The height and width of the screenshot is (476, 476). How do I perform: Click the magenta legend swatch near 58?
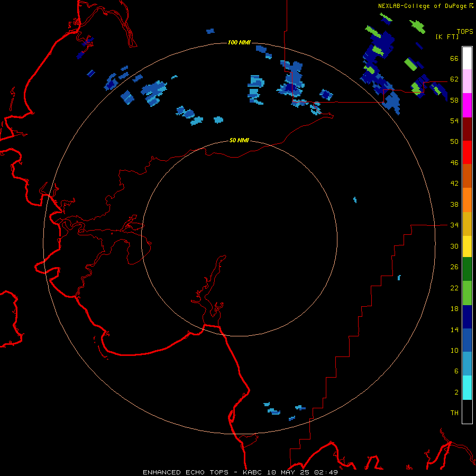[467, 105]
